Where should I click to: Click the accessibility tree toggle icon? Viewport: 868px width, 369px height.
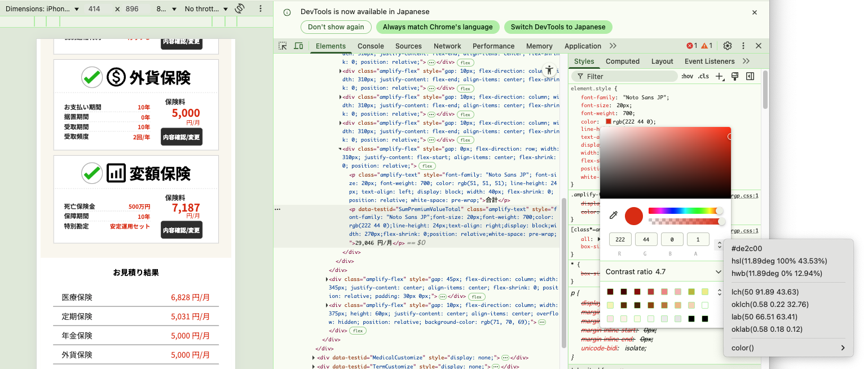coord(549,71)
